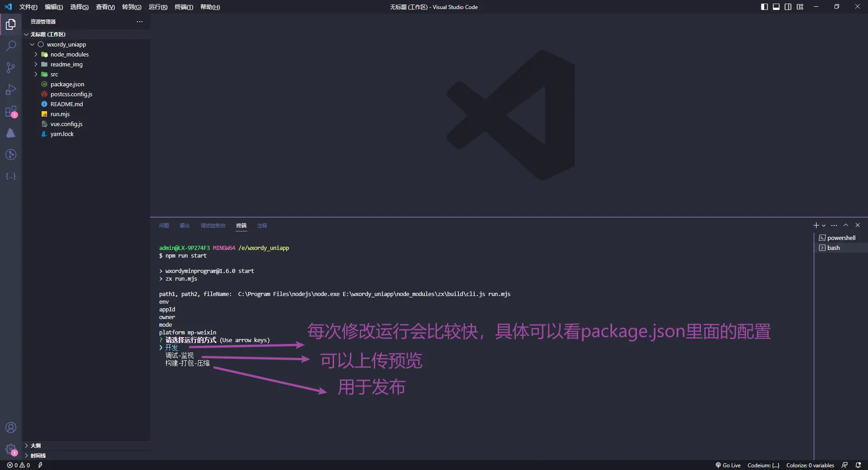Image resolution: width=868 pixels, height=470 pixels.
Task: Click Colorize: 0 variables status item
Action: 810,465
